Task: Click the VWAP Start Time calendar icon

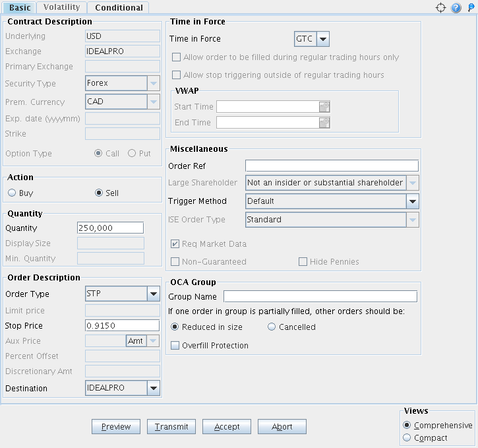Action: (x=324, y=107)
